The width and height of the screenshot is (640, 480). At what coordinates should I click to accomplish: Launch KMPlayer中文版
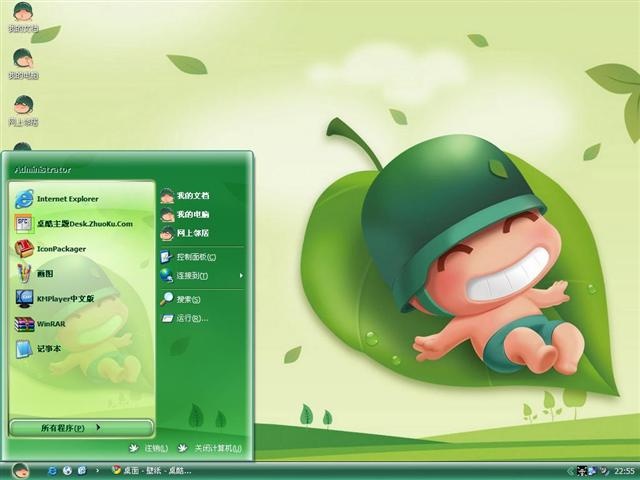click(82, 298)
